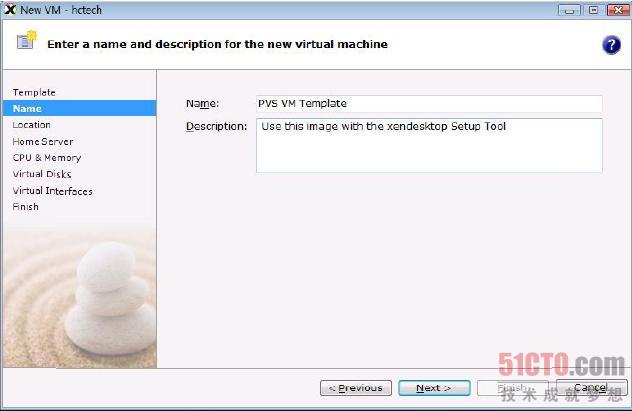Image resolution: width=632 pixels, height=411 pixels.
Task: Minimize the New VM window
Action: click(569, 10)
